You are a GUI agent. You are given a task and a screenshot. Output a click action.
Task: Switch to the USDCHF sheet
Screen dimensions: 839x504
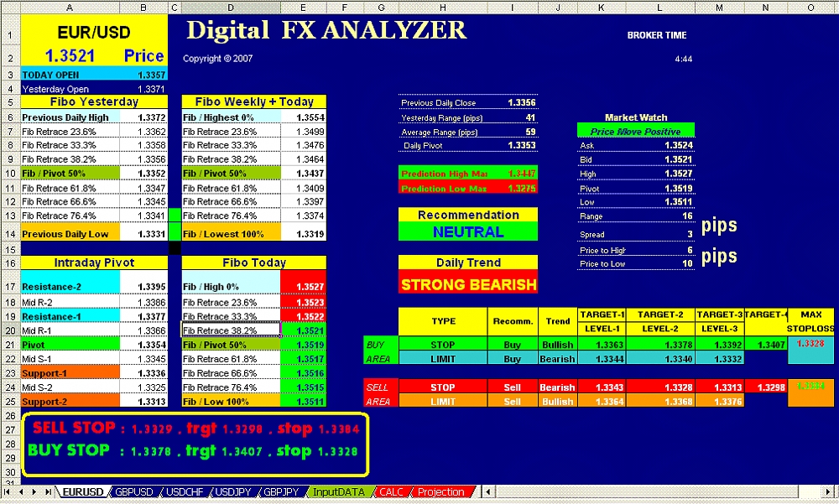tap(185, 492)
